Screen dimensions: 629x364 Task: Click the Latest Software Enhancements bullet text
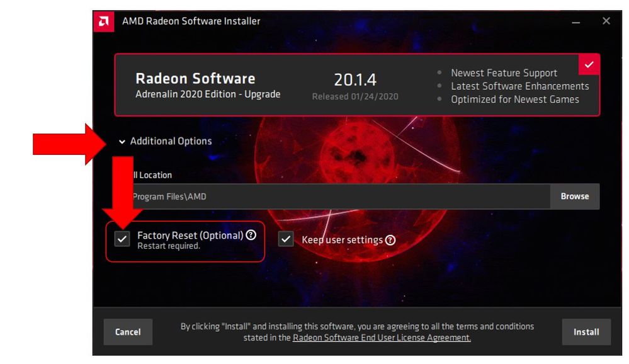click(520, 86)
